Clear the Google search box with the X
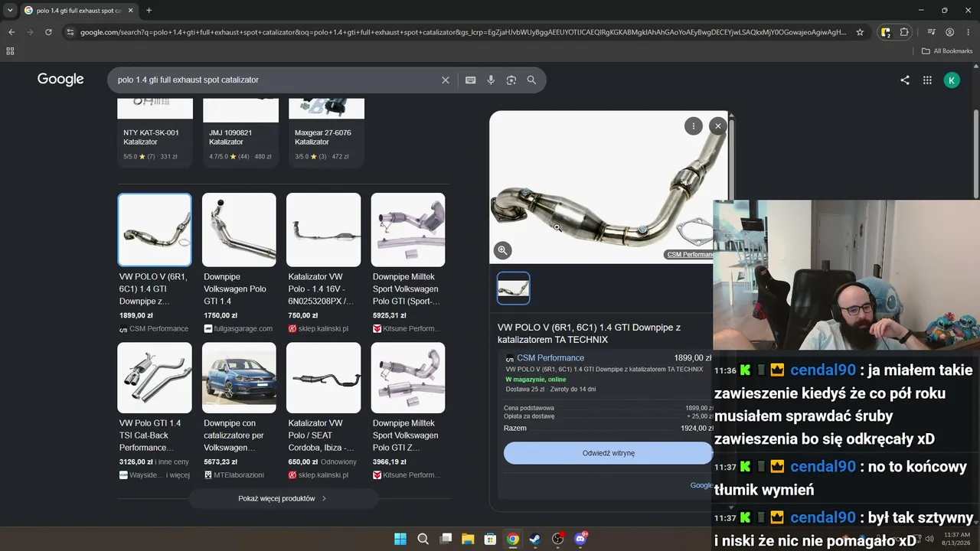 446,80
